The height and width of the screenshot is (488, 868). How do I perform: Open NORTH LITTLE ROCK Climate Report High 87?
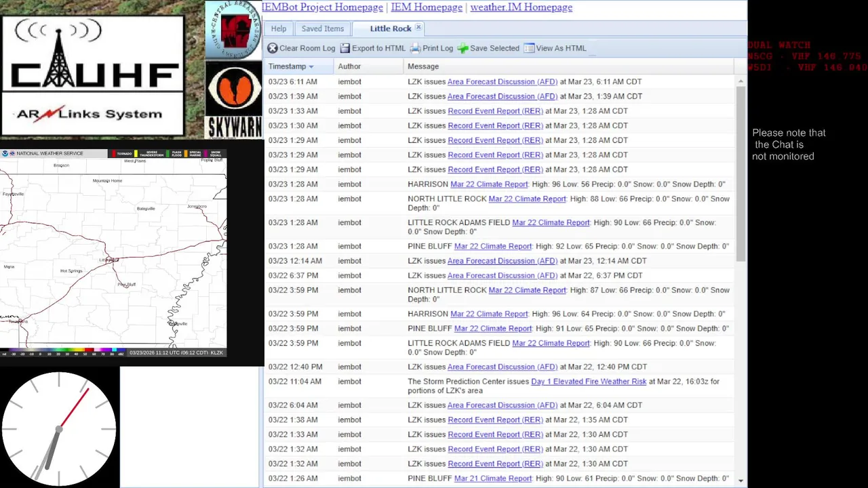point(527,290)
